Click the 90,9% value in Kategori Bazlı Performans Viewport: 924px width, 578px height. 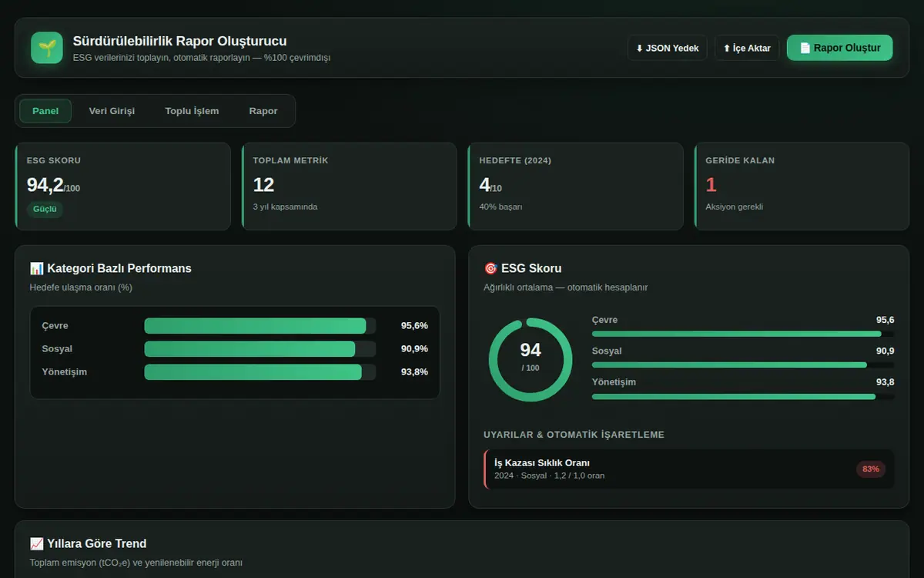tap(414, 349)
